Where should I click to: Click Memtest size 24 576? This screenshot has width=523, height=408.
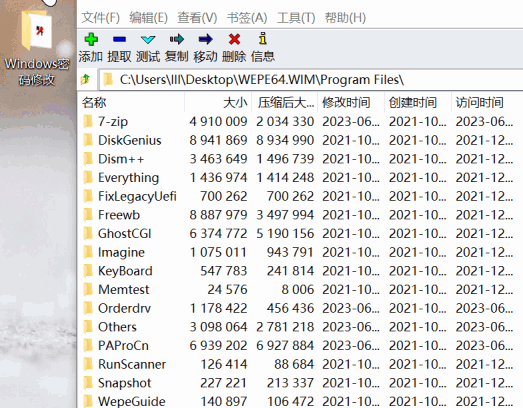(227, 290)
